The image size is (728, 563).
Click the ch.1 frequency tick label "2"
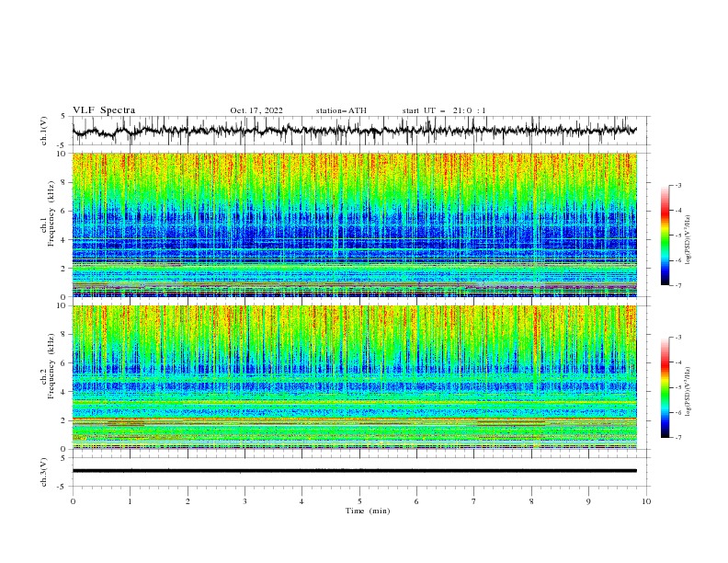(63, 268)
